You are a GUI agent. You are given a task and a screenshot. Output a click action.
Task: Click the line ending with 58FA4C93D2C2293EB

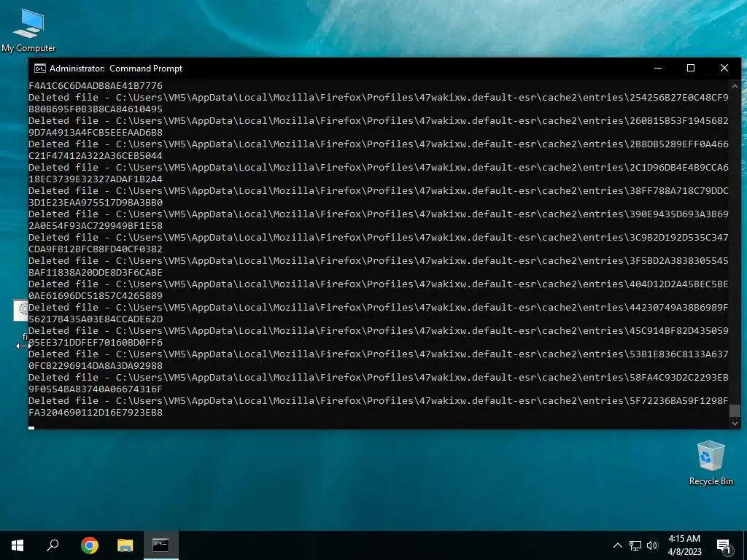pos(379,378)
